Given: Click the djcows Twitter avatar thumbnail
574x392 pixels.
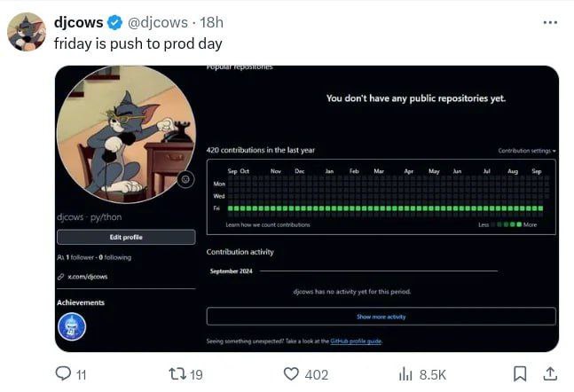Looking at the screenshot, I should [27, 31].
